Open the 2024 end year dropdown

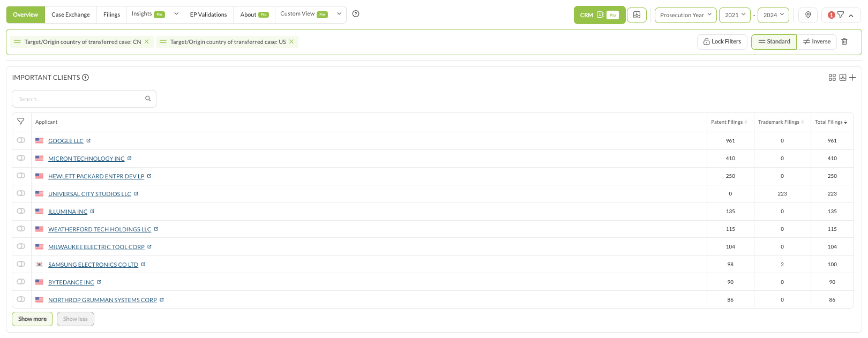(773, 15)
